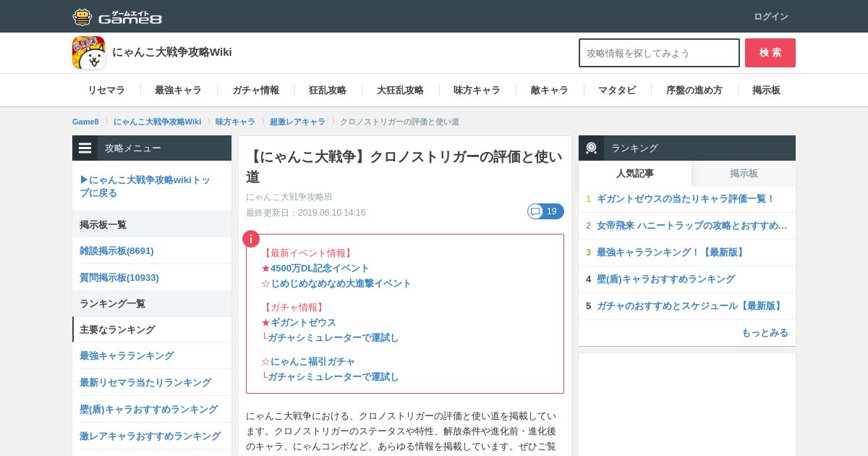Go to the 超激レアキャラ breadcrumb link
Screen dimensions: 868x456
coord(297,122)
